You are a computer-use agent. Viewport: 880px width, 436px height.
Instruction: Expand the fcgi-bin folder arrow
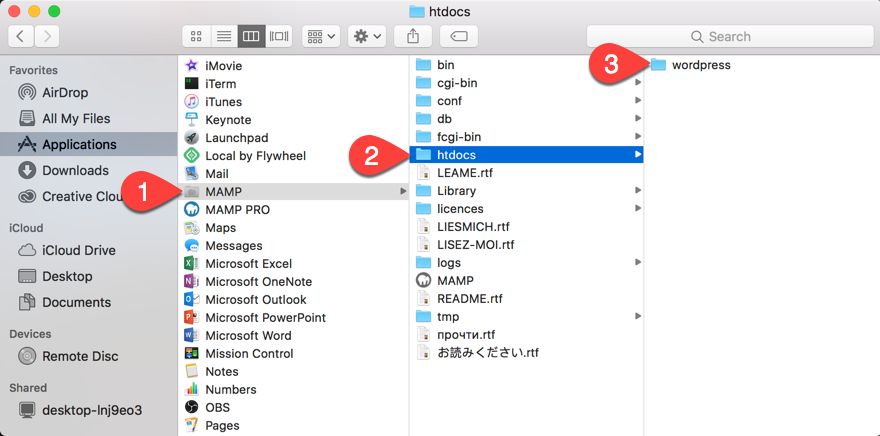[638, 137]
